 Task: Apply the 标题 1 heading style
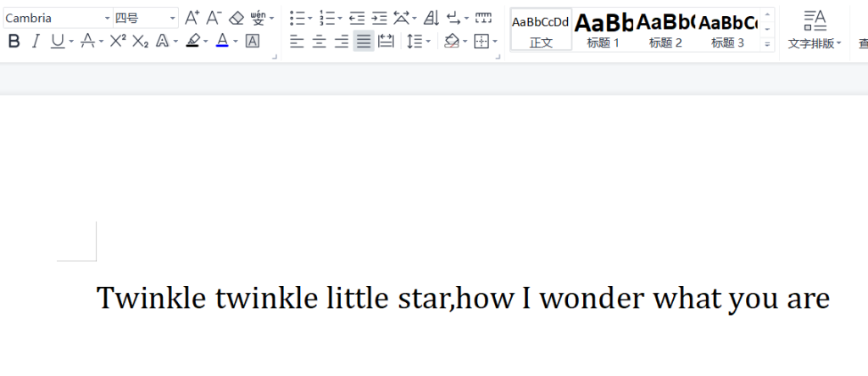[x=604, y=30]
